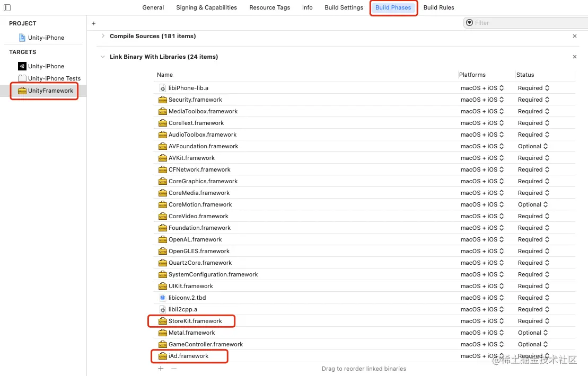Select the iAd.framework row
Image resolution: width=588 pixels, height=376 pixels.
click(x=364, y=356)
